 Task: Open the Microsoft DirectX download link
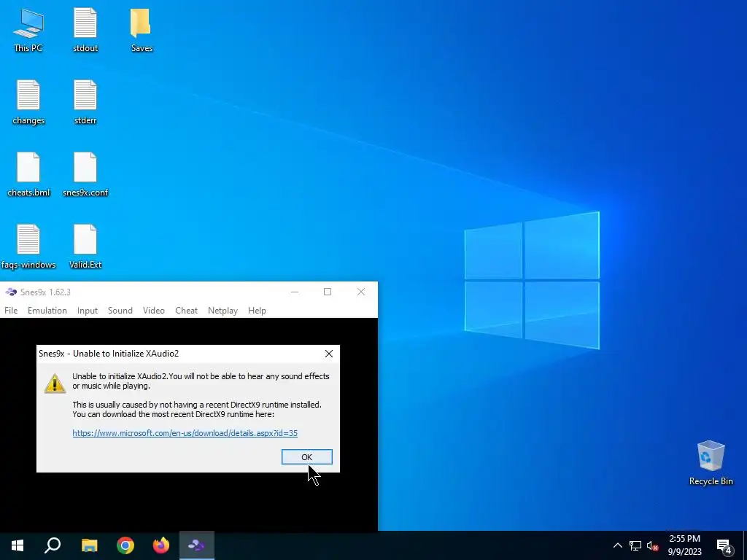pos(185,433)
